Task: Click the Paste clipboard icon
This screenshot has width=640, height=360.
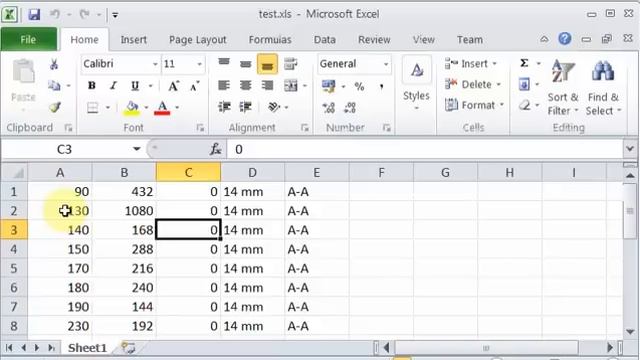Action: 23,72
